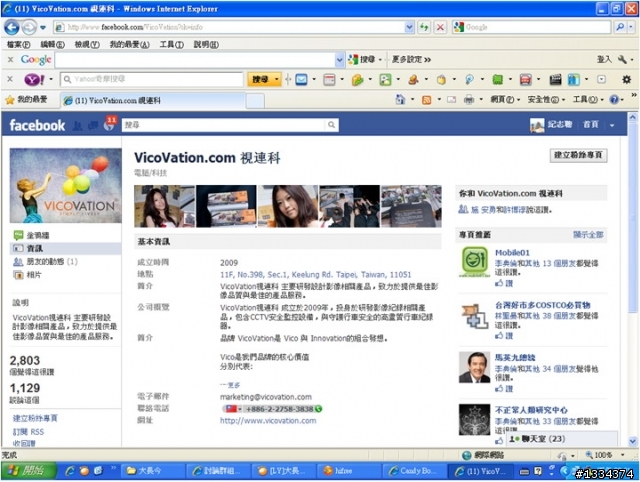The image size is (640, 482).
Task: Click the first photo thumbnail of woman in white
Action: click(164, 206)
